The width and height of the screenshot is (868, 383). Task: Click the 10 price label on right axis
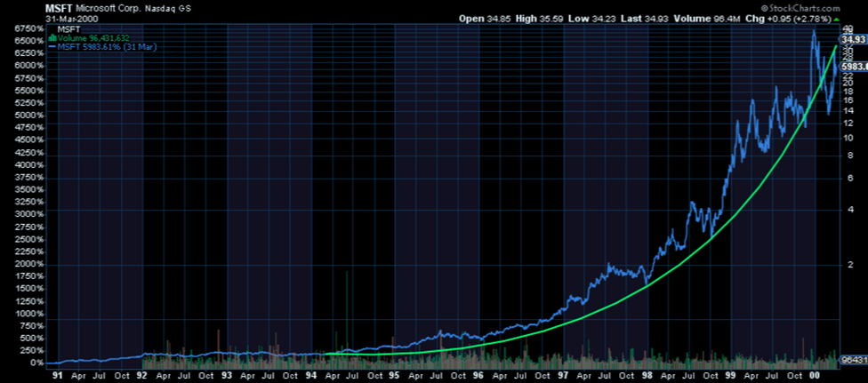click(x=848, y=138)
